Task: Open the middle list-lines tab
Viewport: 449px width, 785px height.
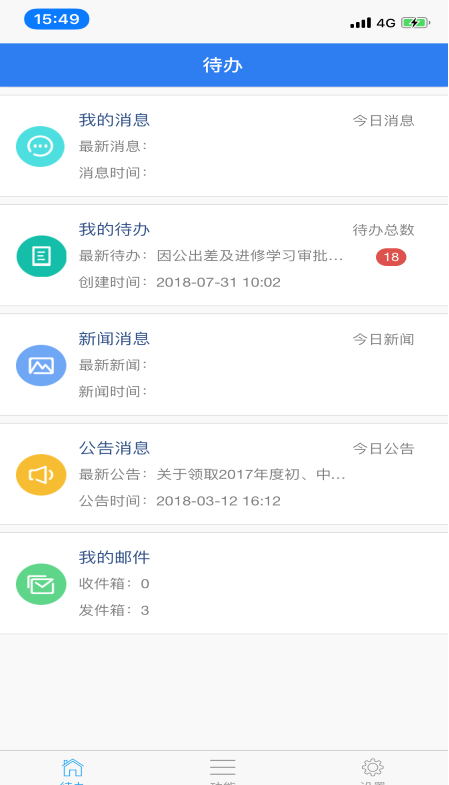Action: click(x=223, y=769)
